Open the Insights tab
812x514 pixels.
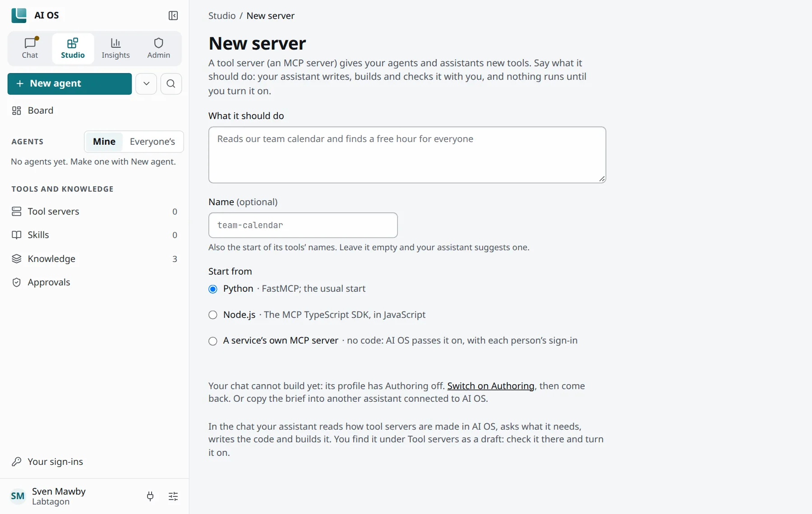[x=115, y=48]
